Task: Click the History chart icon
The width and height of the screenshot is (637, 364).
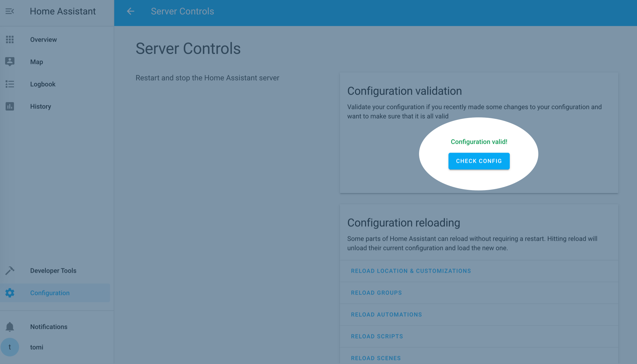Action: coord(10,106)
